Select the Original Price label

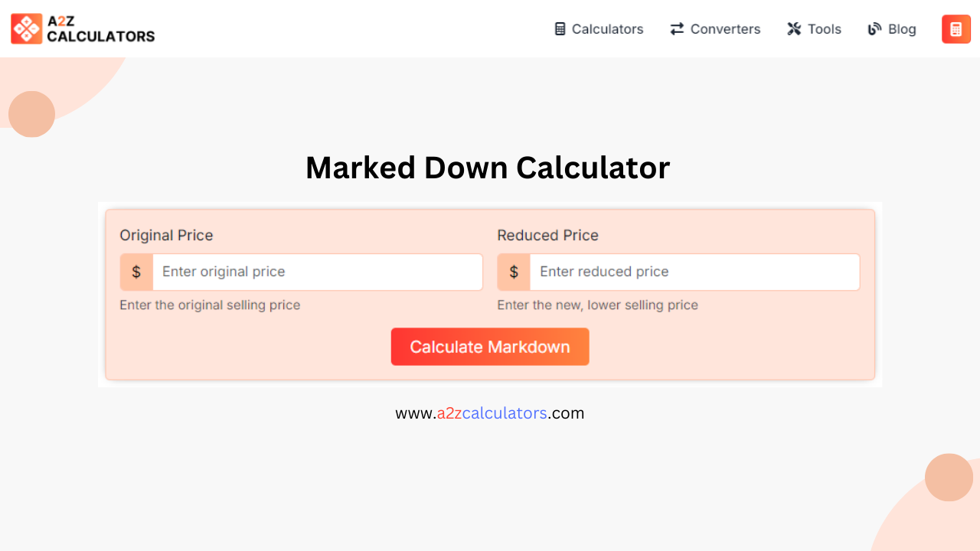coord(166,236)
